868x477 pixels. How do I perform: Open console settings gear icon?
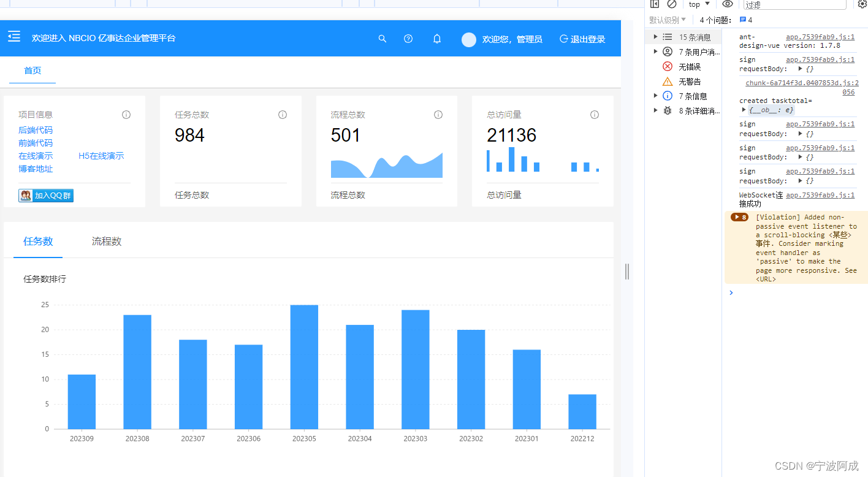click(x=862, y=4)
